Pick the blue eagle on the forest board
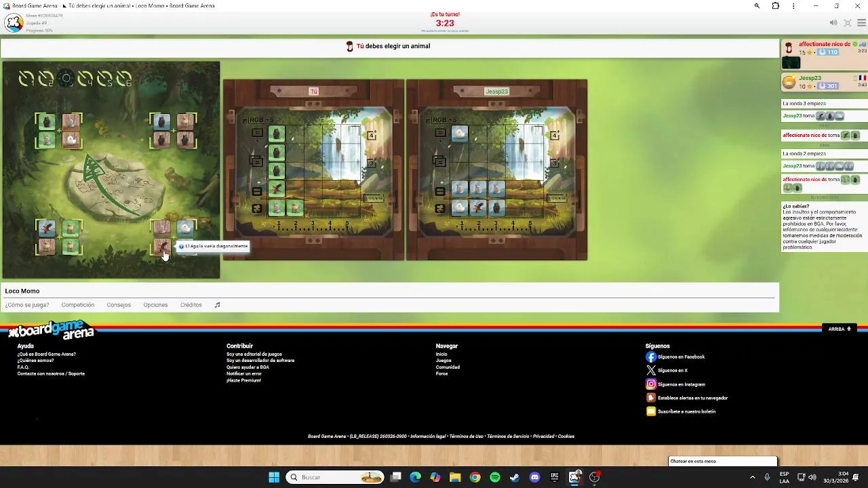 tap(47, 228)
